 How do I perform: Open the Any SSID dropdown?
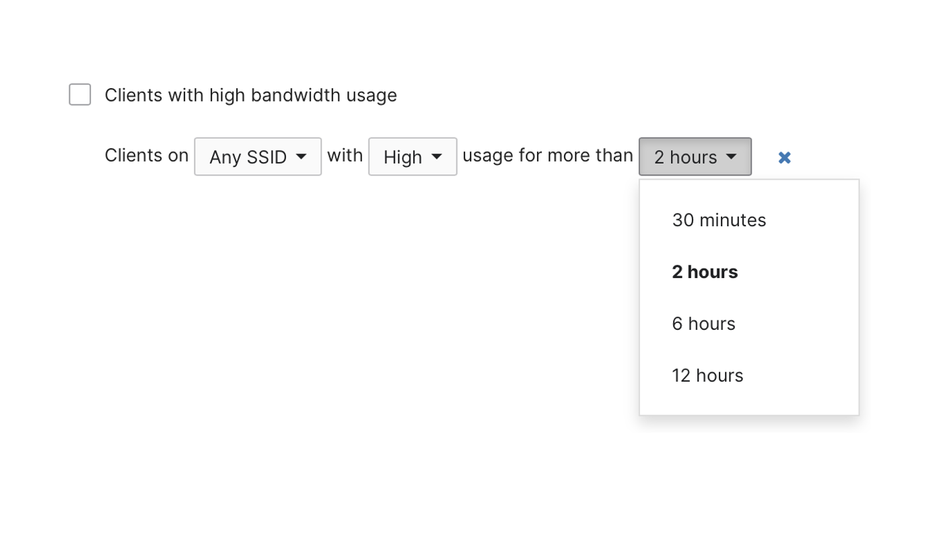258,157
